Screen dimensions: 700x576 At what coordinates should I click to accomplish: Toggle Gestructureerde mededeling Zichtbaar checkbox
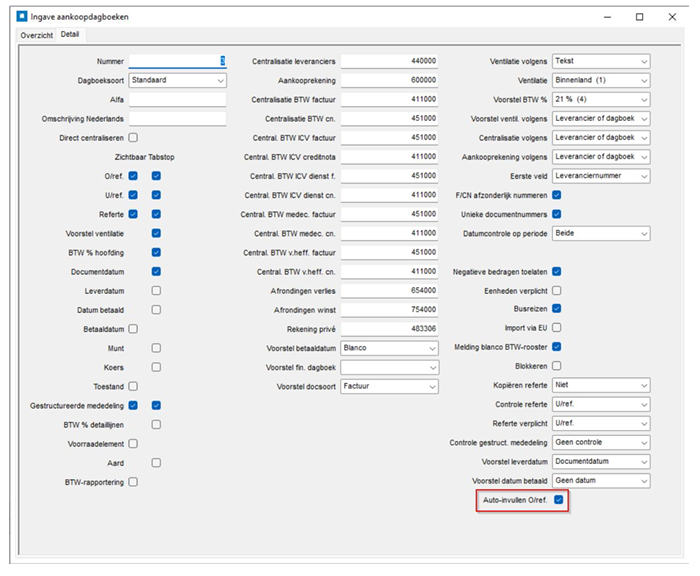(133, 405)
